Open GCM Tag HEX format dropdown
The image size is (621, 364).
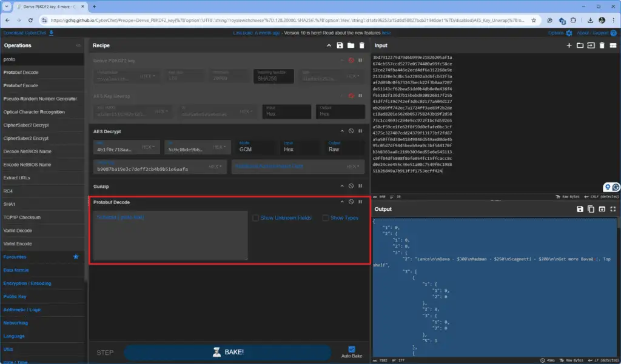[x=215, y=167]
